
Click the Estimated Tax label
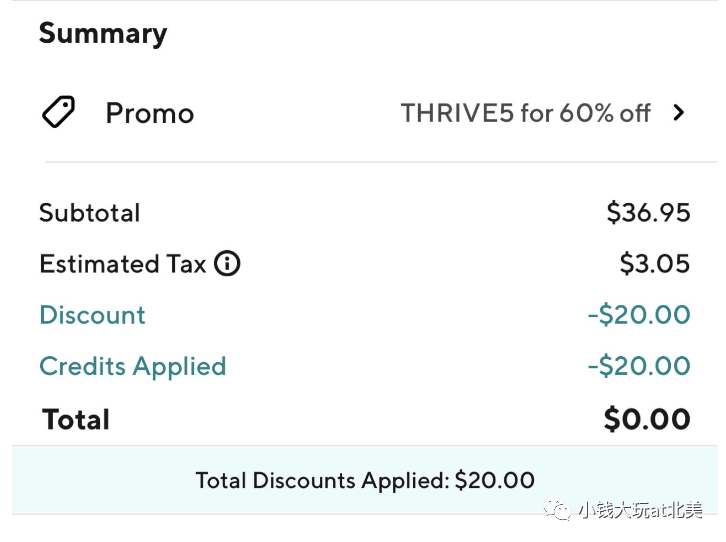[123, 264]
